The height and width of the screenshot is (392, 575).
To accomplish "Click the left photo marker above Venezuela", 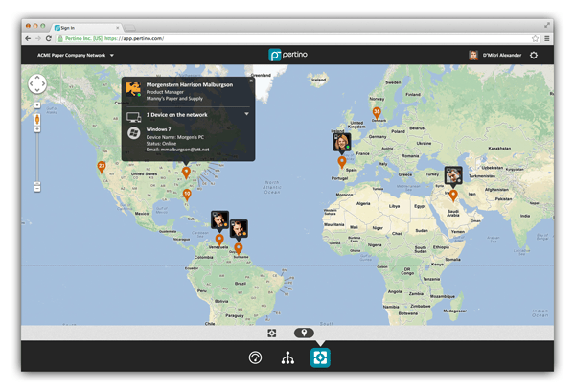I will [x=219, y=219].
